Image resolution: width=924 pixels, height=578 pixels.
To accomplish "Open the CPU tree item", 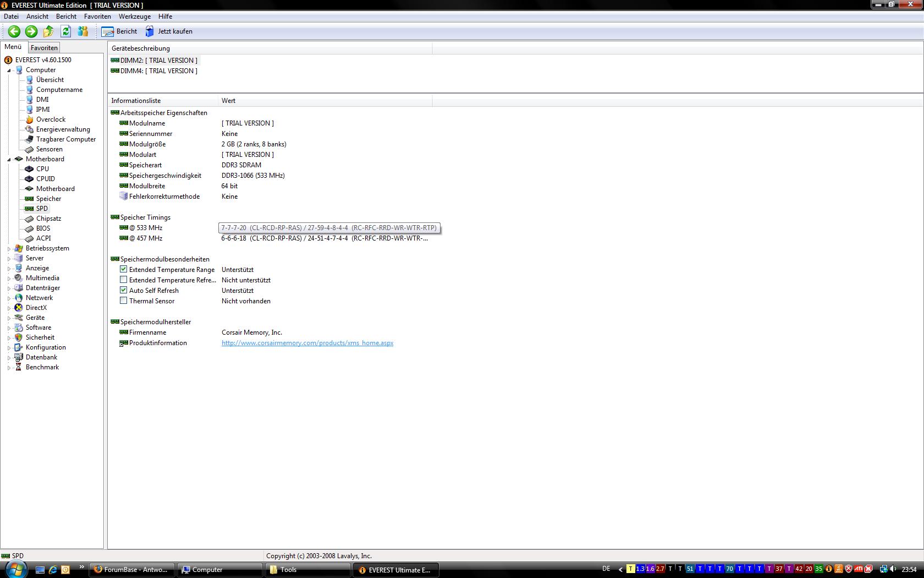I will click(x=42, y=169).
